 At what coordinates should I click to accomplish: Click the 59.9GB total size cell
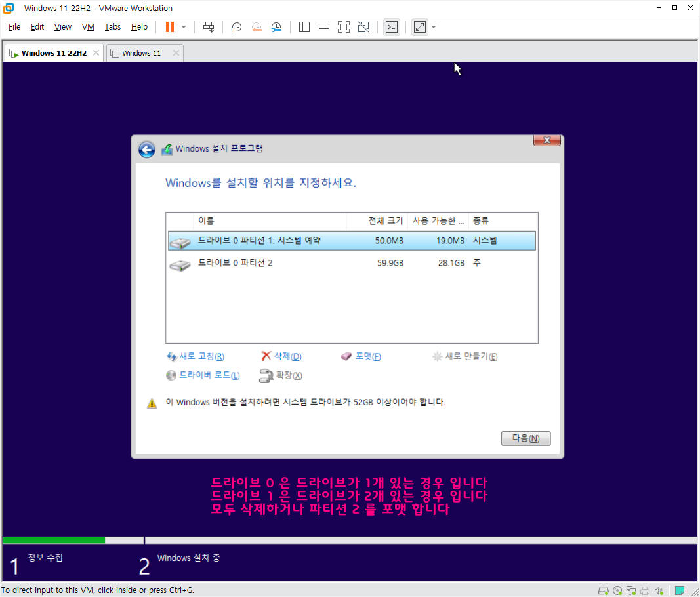[390, 263]
